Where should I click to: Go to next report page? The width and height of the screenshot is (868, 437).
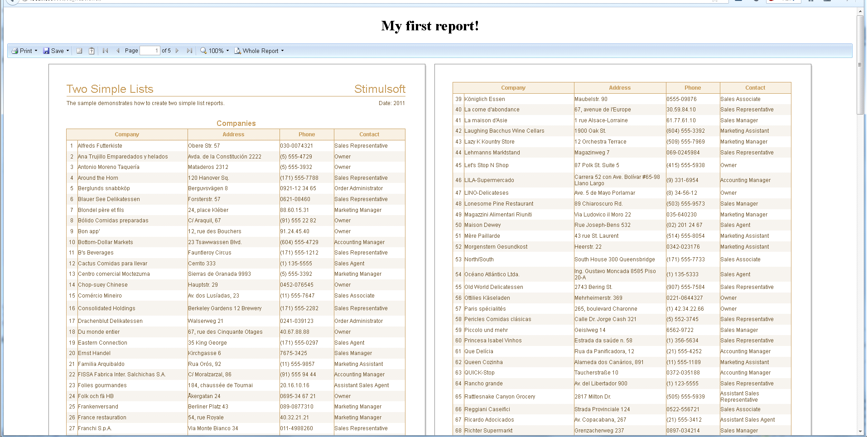pyautogui.click(x=177, y=51)
